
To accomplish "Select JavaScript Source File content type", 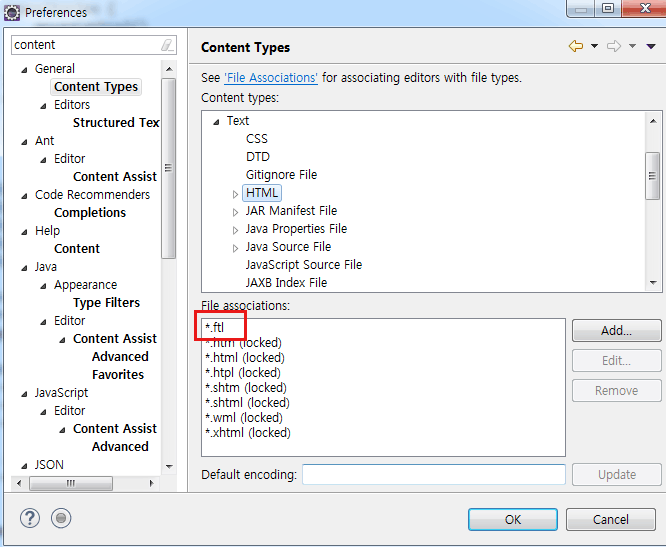I will pyautogui.click(x=304, y=265).
